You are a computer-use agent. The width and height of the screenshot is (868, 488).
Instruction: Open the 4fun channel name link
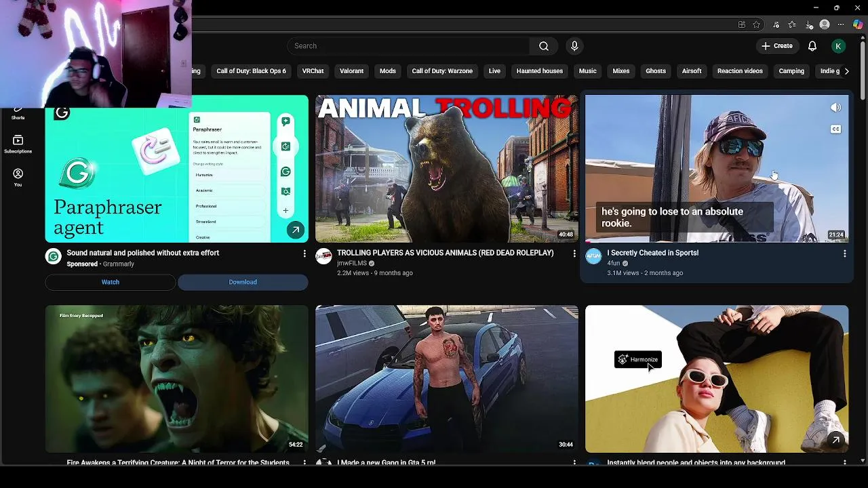pos(614,263)
